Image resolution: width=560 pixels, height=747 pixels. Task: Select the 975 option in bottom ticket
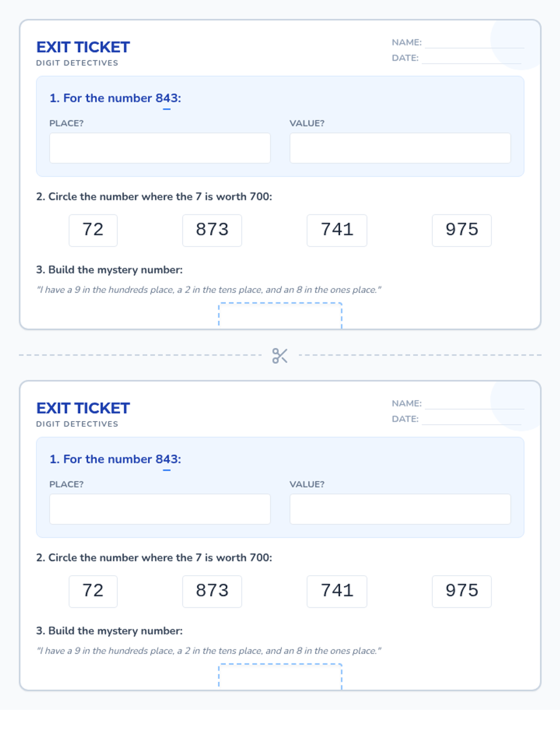pyautogui.click(x=462, y=591)
